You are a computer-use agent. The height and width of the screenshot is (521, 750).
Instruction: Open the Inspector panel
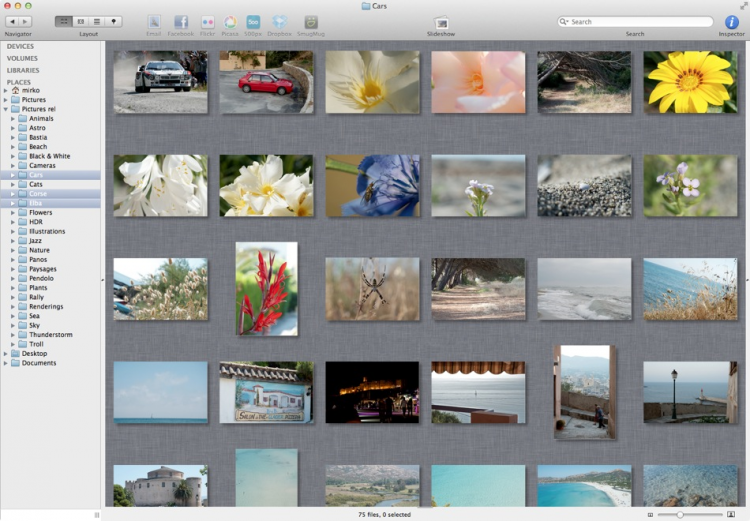click(732, 22)
